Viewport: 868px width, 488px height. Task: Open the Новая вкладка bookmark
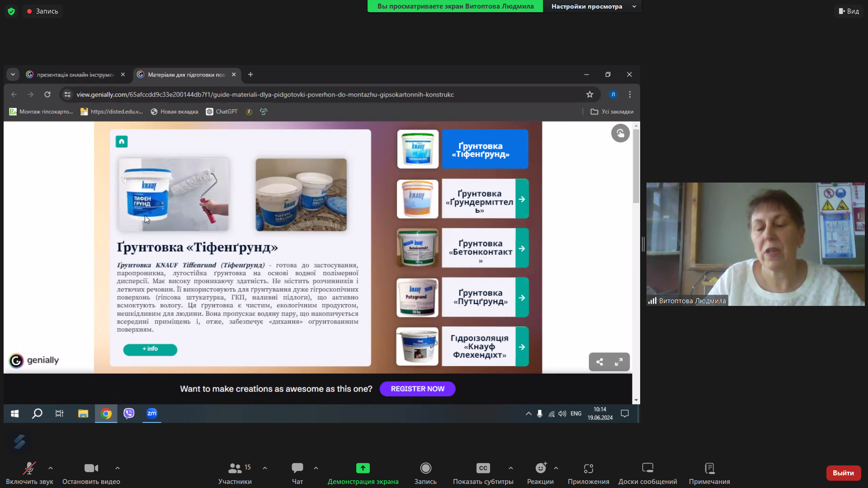175,112
